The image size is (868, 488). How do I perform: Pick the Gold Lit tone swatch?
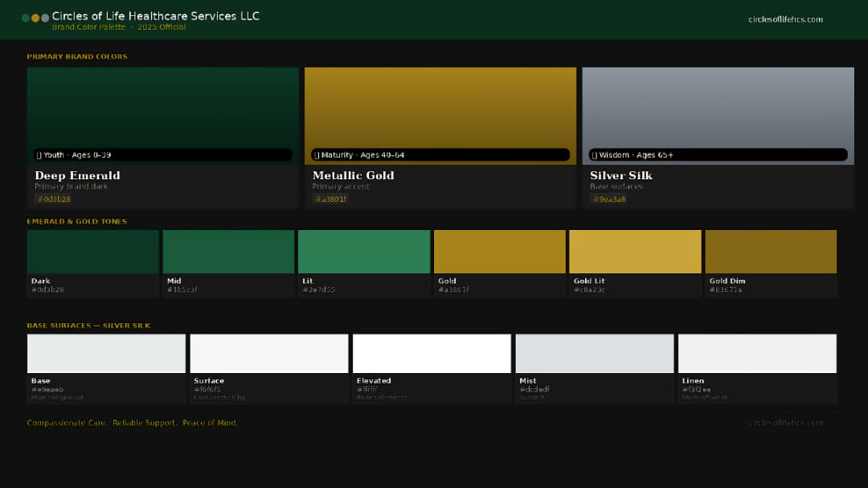[x=636, y=252]
